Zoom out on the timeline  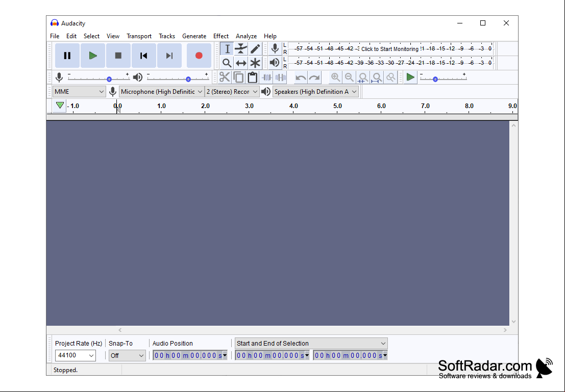point(349,77)
